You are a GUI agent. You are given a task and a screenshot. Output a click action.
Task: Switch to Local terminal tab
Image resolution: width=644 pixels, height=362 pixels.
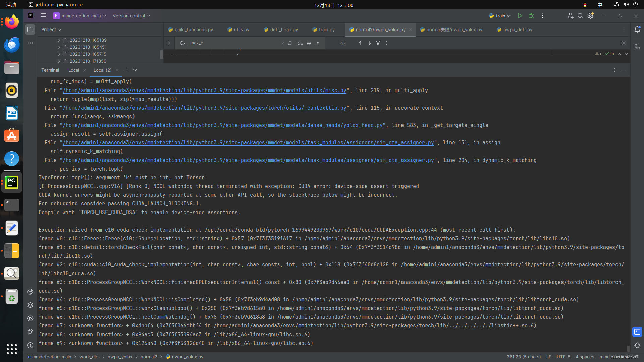click(x=74, y=70)
